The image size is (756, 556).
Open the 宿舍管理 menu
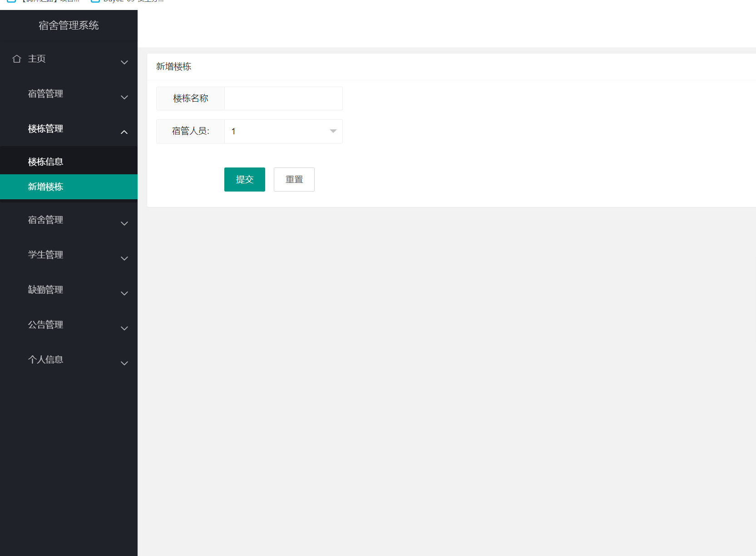(69, 220)
